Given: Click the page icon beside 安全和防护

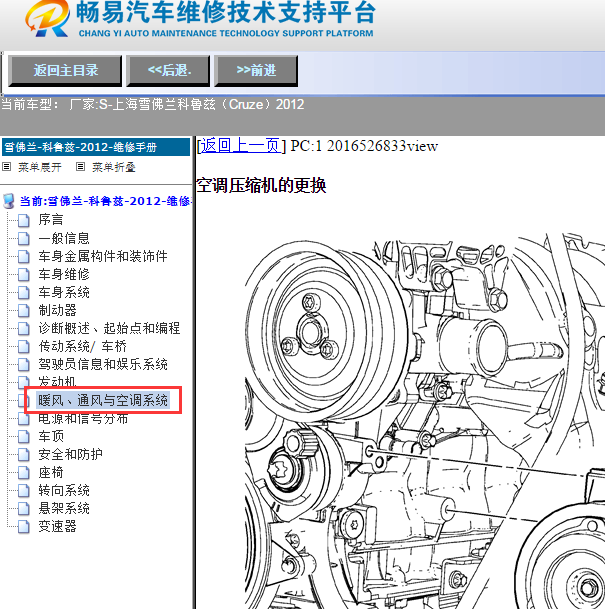Looking at the screenshot, I should tap(24, 454).
